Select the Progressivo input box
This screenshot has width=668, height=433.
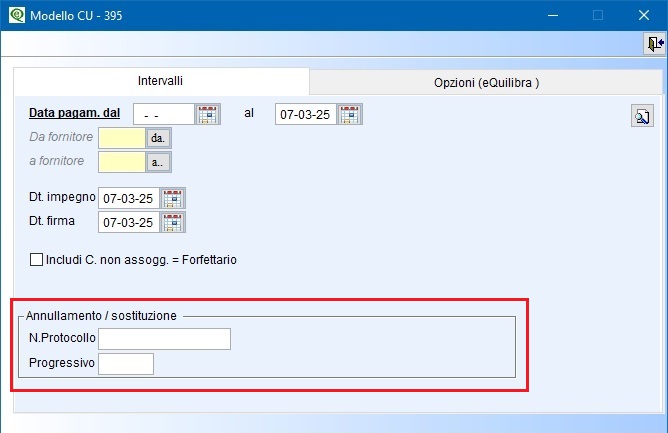126,363
